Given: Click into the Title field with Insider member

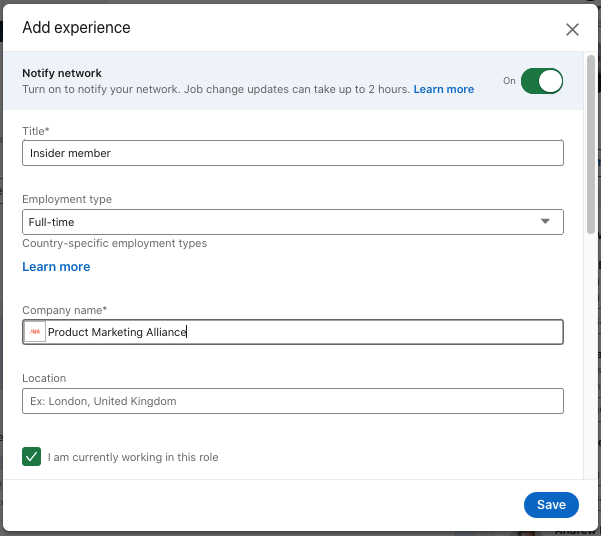Looking at the screenshot, I should coord(293,153).
